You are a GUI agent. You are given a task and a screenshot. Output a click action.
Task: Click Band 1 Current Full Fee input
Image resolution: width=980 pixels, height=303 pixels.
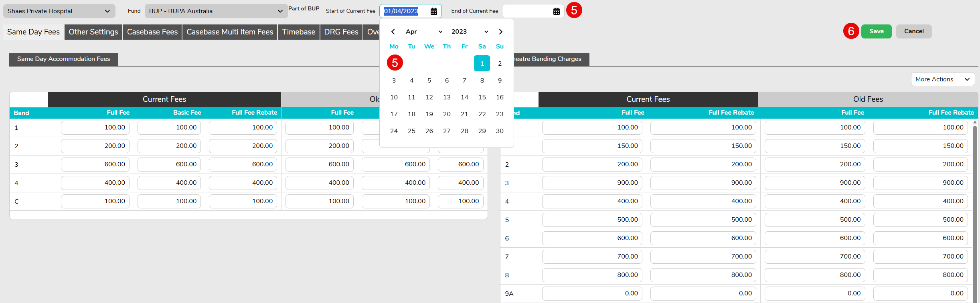tap(95, 127)
